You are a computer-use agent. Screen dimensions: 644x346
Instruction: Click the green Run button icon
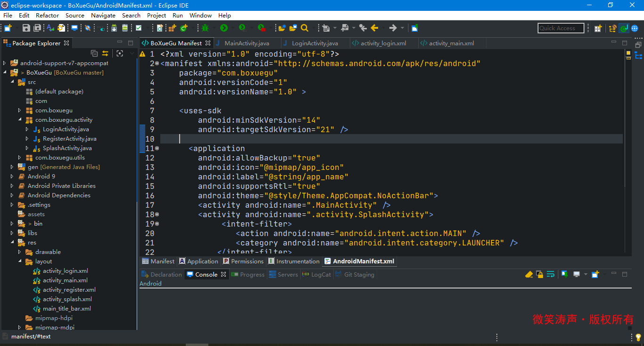pos(224,28)
